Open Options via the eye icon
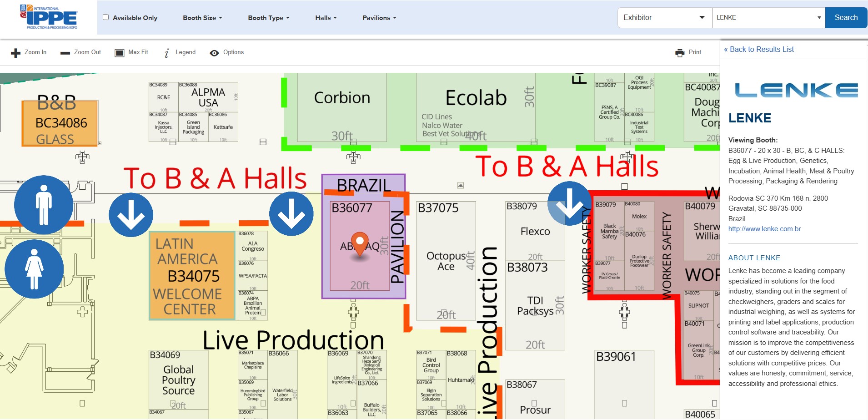Screen dimensions: 868x420 pyautogui.click(x=214, y=53)
